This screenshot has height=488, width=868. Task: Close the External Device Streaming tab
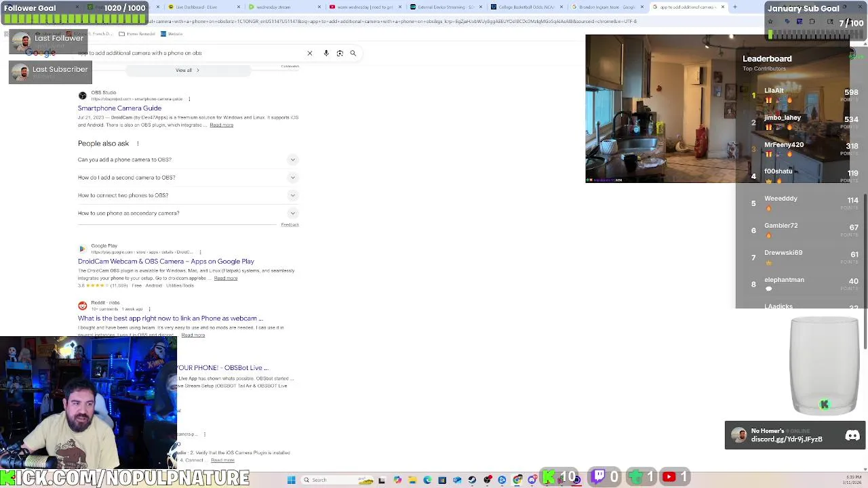(481, 7)
